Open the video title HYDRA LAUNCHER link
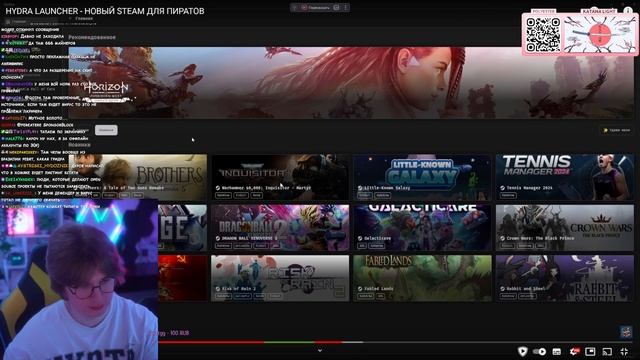 105,11
